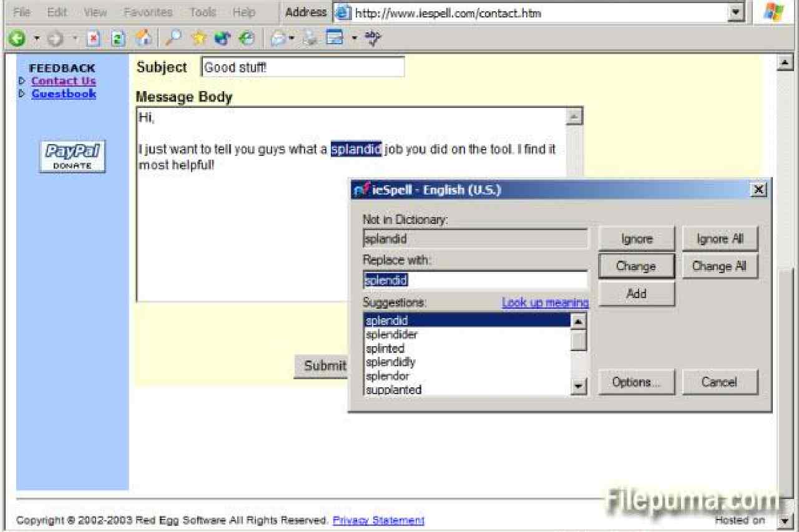Click the Look up meaning link
This screenshot has width=799, height=532.
click(x=545, y=302)
